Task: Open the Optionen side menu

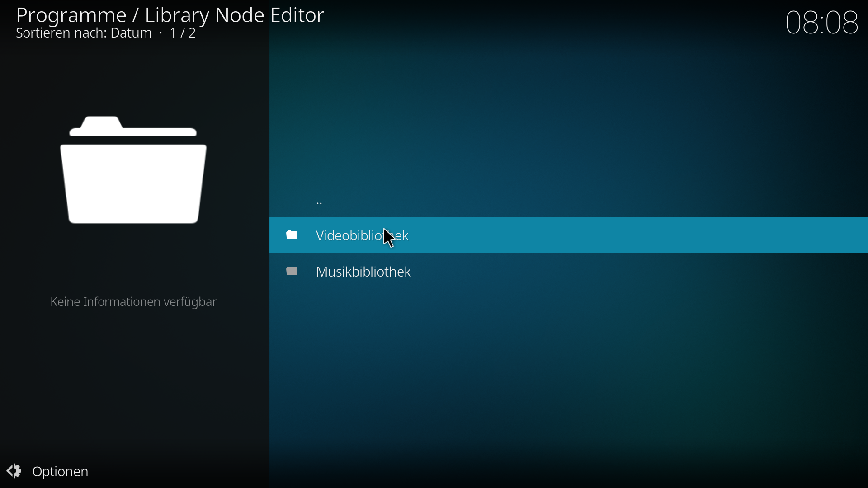Action: 48,472
